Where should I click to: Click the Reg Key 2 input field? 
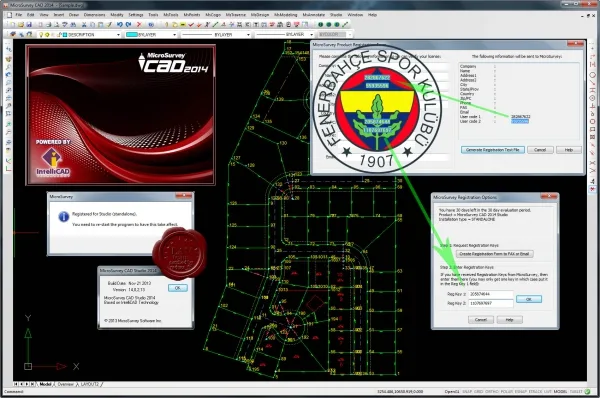490,303
